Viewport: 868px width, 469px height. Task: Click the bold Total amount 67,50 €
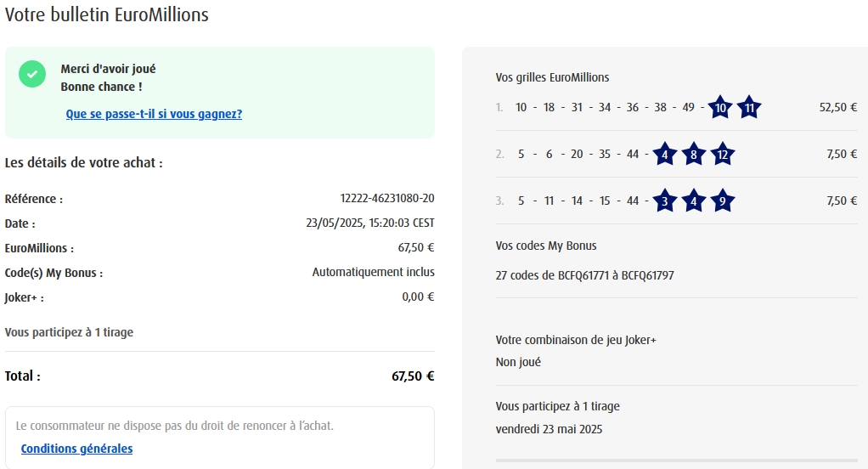click(413, 376)
